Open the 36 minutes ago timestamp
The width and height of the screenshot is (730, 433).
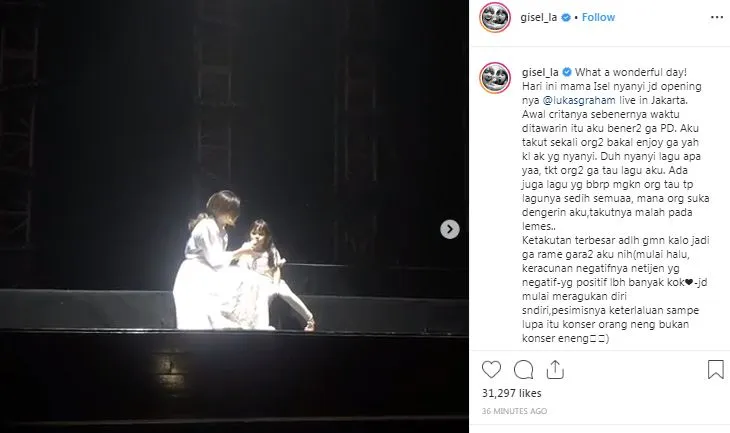(x=514, y=411)
